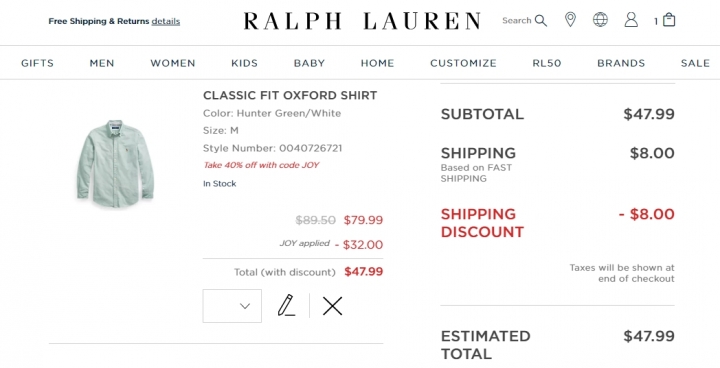Remove the Oxford shirt with X icon
The height and width of the screenshot is (368, 720).
click(332, 306)
